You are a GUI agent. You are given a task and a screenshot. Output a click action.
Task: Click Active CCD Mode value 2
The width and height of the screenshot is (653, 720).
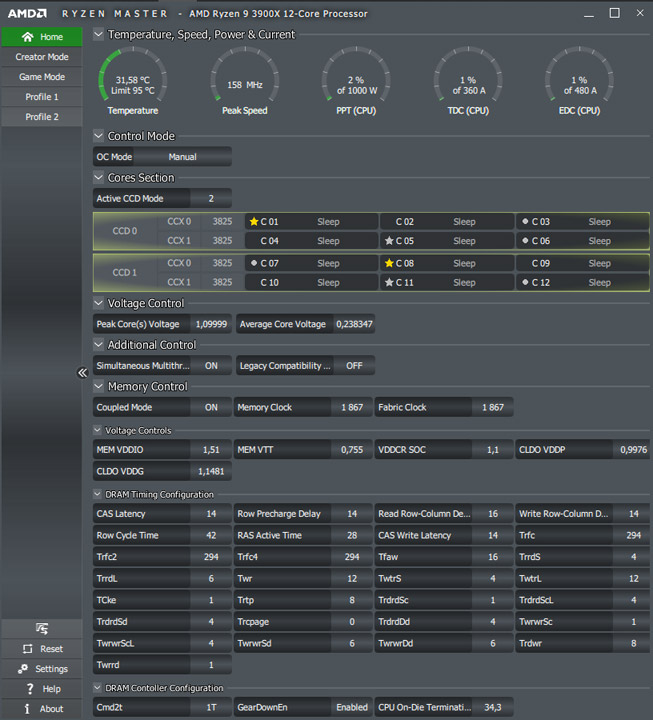[211, 198]
